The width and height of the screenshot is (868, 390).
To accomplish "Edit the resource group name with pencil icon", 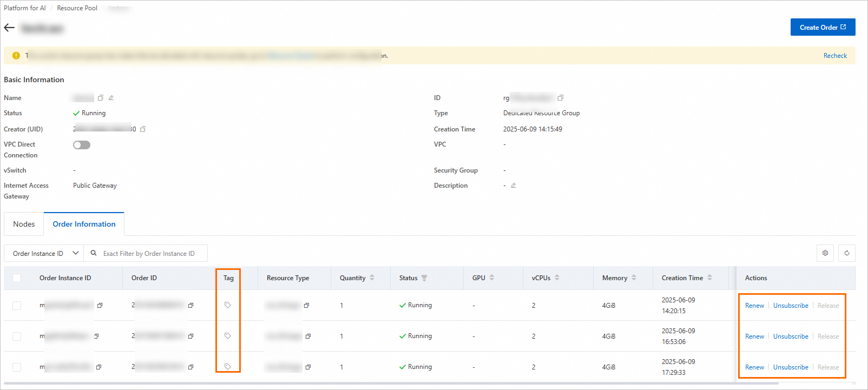I will click(111, 98).
